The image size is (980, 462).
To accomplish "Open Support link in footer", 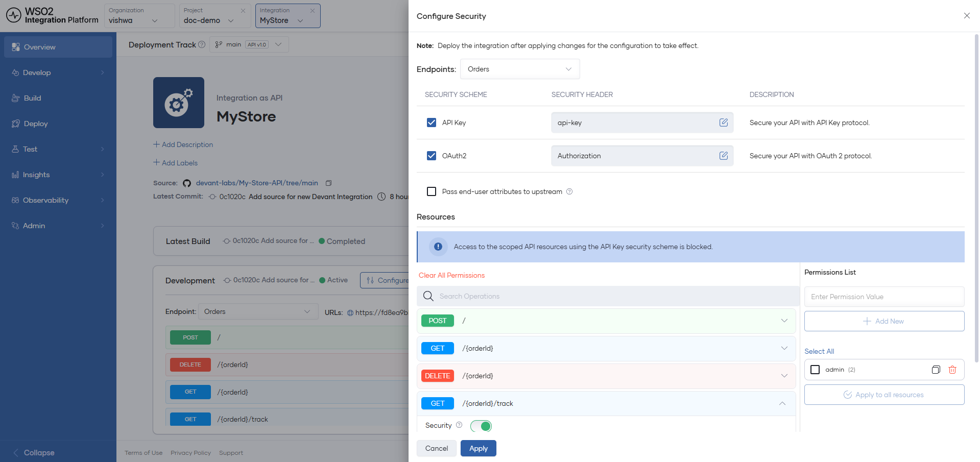I will tap(231, 453).
